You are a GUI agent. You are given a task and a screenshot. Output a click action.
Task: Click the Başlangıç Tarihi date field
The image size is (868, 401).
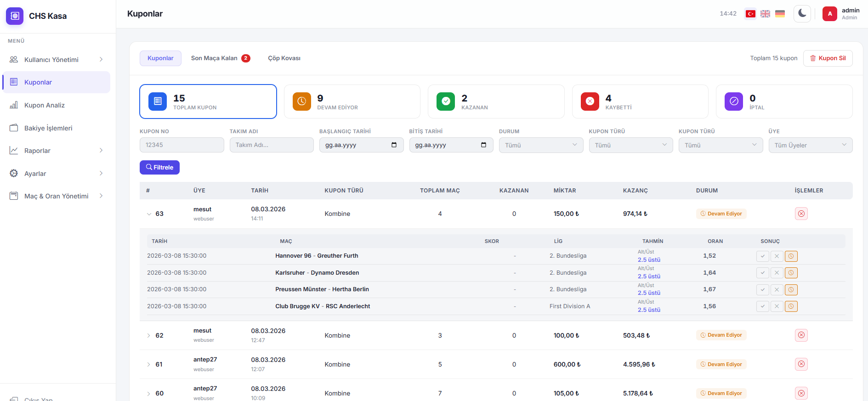[362, 145]
